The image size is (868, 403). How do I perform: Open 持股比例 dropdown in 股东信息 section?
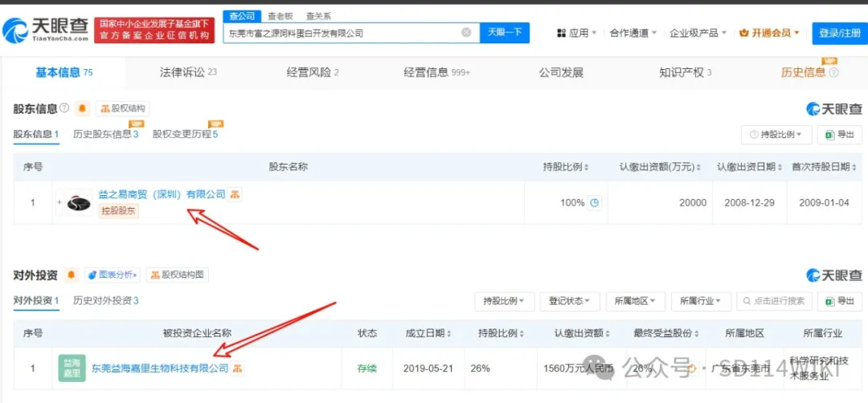(x=776, y=134)
